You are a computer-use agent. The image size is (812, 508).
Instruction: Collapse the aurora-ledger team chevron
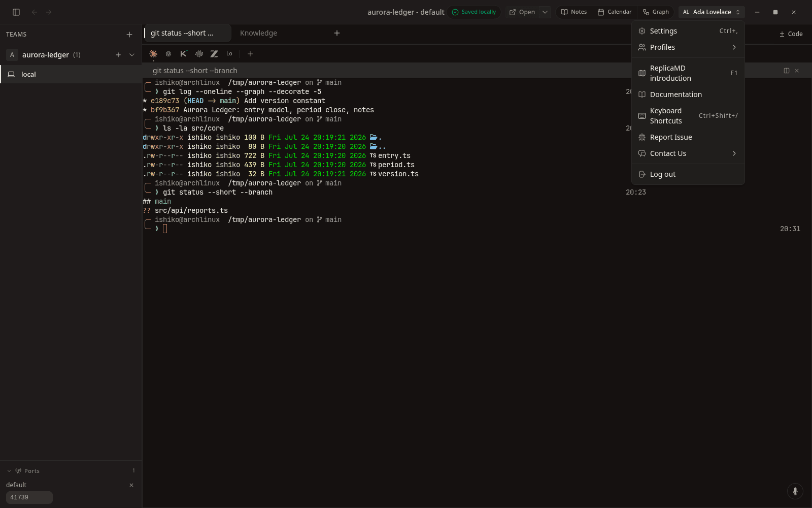tap(132, 55)
